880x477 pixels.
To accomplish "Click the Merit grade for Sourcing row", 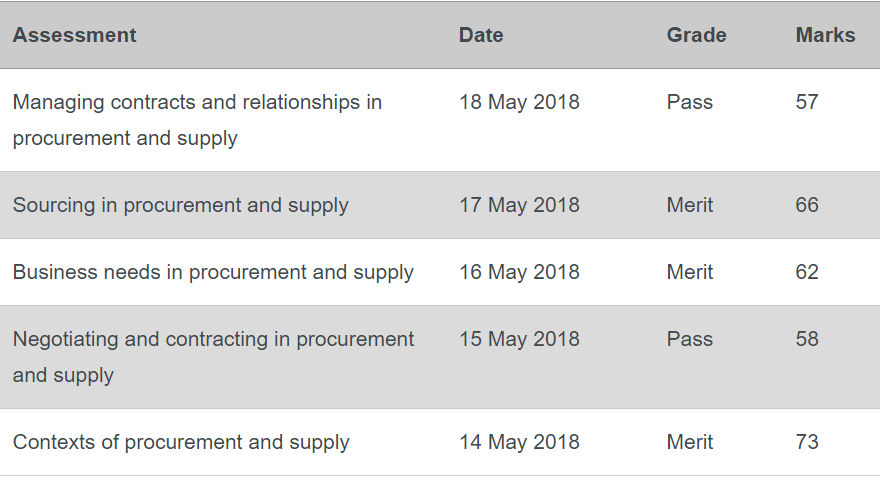I will (690, 205).
